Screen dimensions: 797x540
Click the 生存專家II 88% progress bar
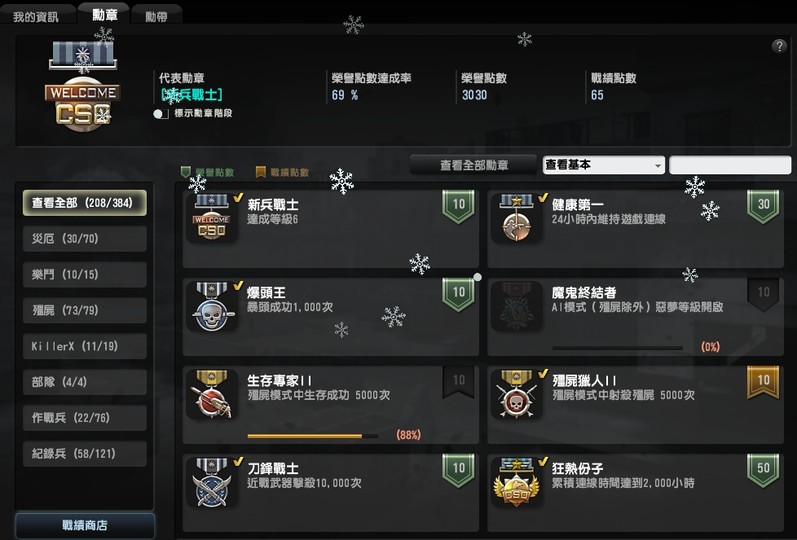tap(313, 436)
